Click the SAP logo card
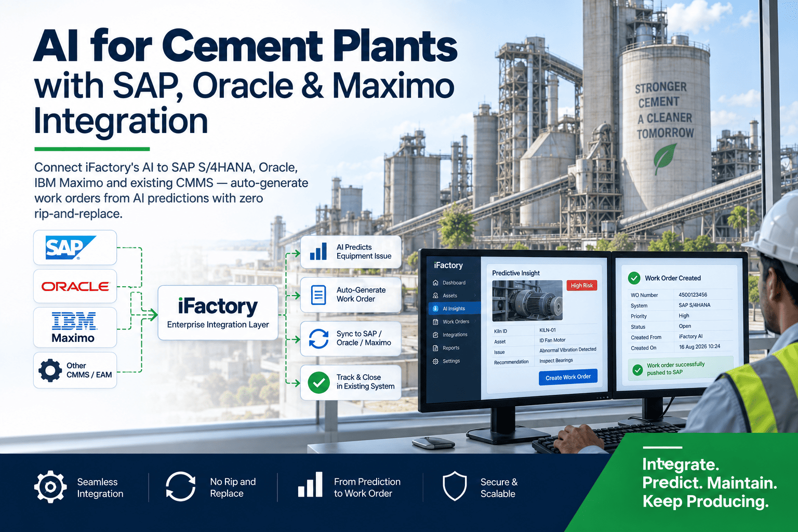This screenshot has height=532, width=798. (x=75, y=247)
